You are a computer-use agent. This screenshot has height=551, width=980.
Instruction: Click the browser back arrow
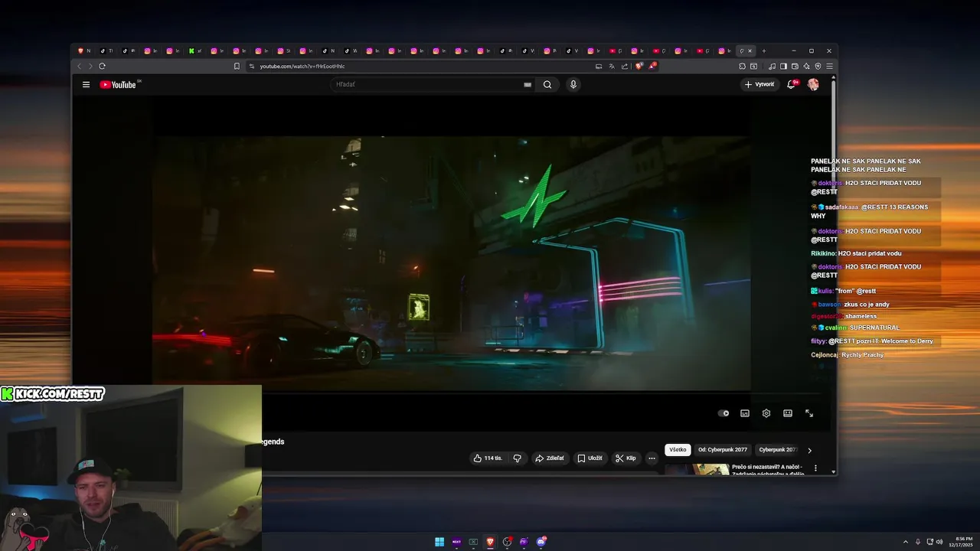79,67
